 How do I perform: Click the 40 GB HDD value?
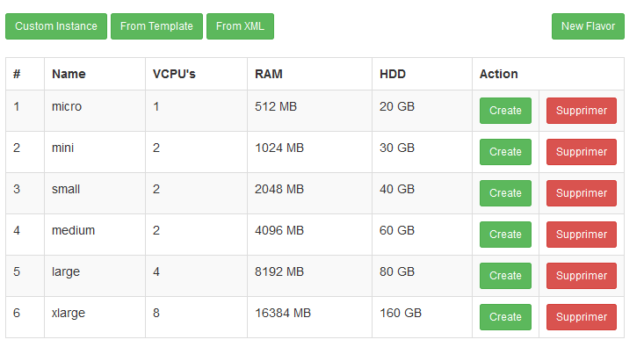pyautogui.click(x=397, y=189)
